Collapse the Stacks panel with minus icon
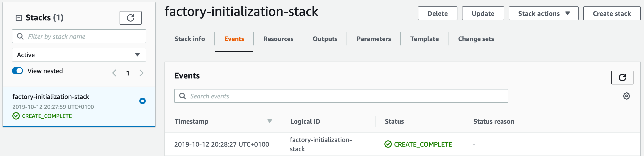Viewport: 644px width, 156px height. pos(19,18)
